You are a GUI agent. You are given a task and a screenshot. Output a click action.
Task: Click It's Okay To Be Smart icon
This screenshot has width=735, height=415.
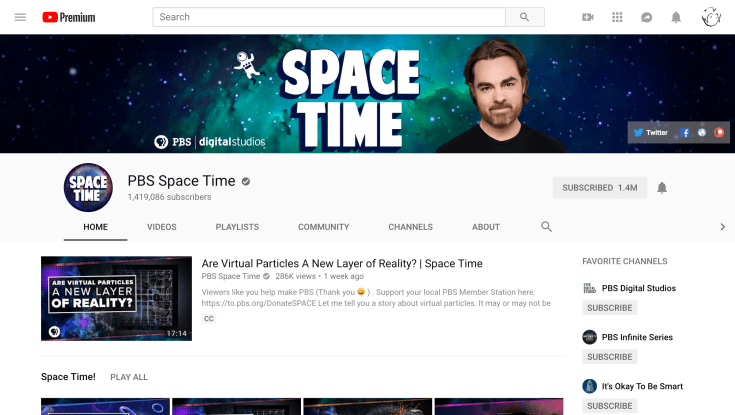coord(589,386)
